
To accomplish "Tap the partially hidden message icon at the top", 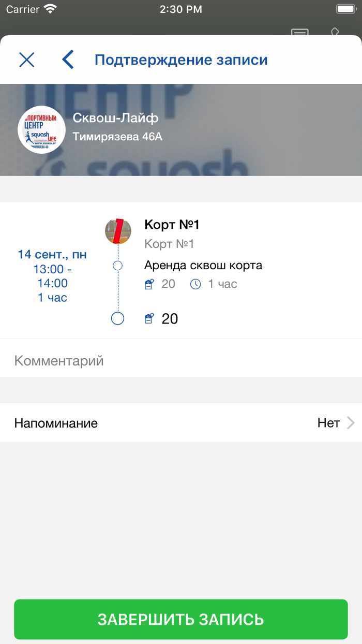I will click(x=300, y=32).
